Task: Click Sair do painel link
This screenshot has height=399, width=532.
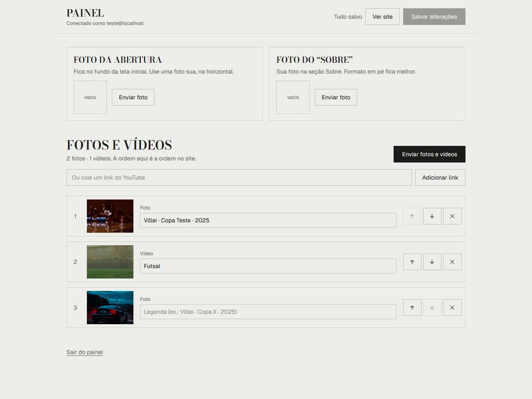Action: pos(84,352)
